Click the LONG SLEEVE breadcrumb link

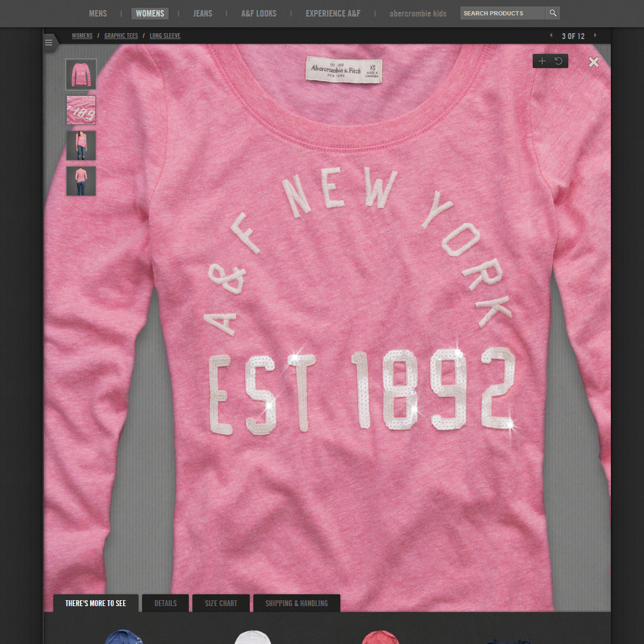click(x=165, y=36)
